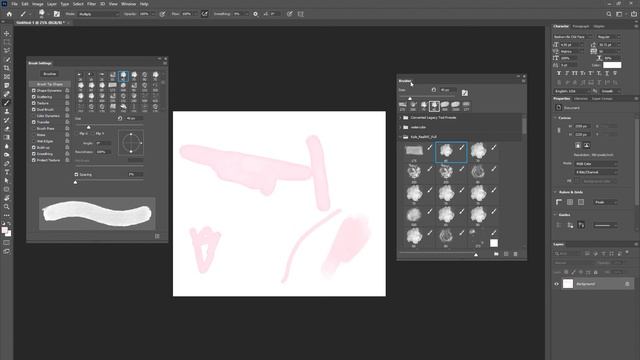
Task: Expand watercolor brush folder
Action: 401,127
